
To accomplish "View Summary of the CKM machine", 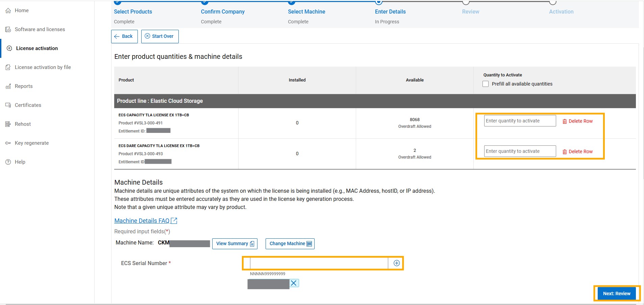I will tap(234, 243).
